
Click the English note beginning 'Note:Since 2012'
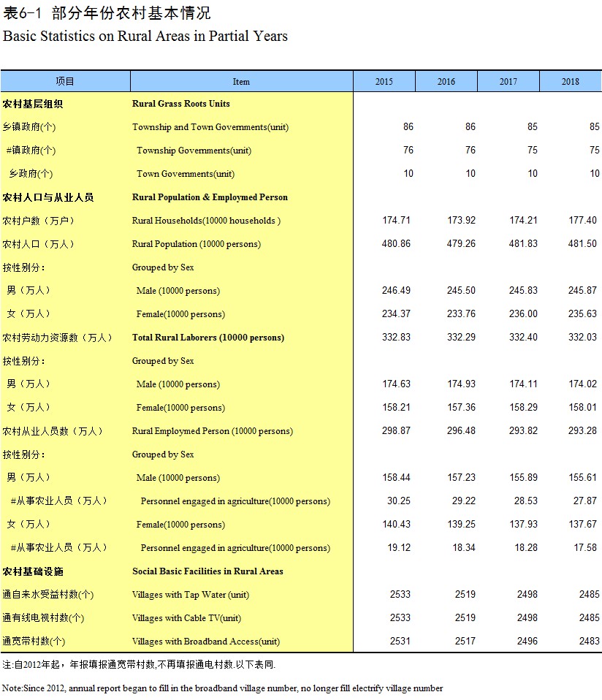(223, 688)
